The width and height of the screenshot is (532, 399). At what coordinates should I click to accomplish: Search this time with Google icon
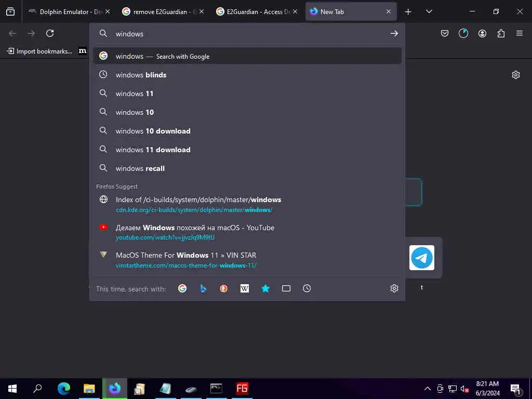(182, 288)
